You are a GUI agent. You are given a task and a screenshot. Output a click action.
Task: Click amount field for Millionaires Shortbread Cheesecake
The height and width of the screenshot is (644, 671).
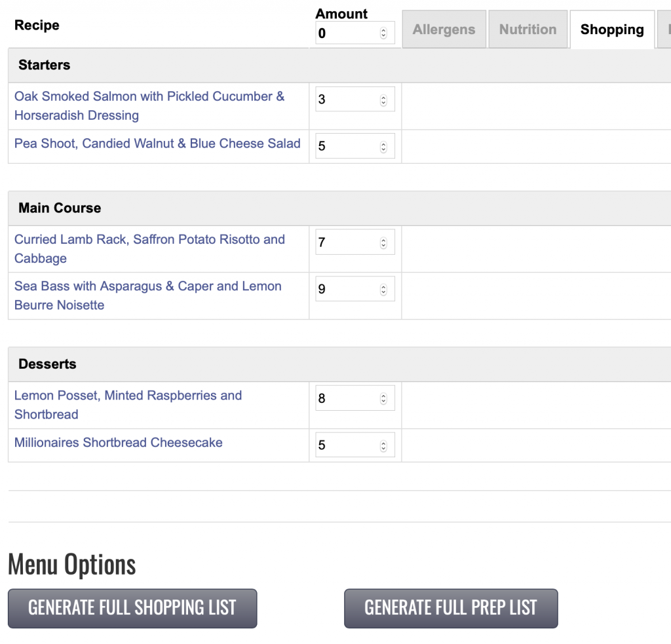[x=355, y=445]
